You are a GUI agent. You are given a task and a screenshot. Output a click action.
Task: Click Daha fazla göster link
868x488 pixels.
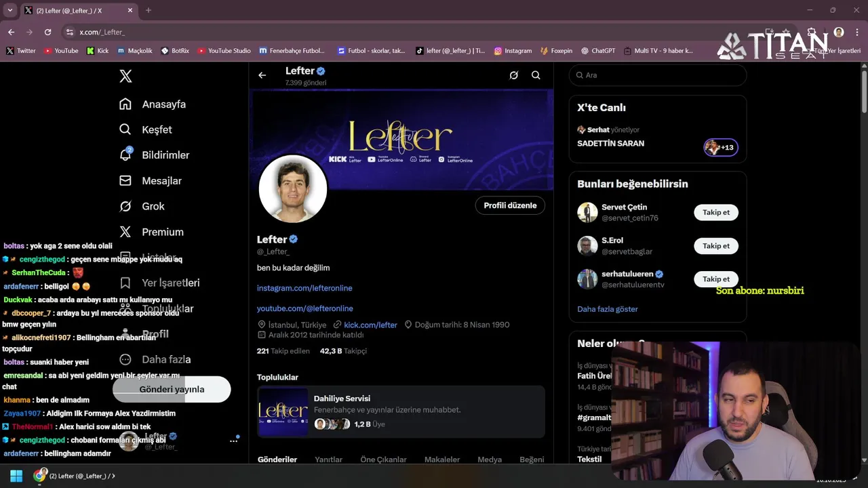click(608, 309)
